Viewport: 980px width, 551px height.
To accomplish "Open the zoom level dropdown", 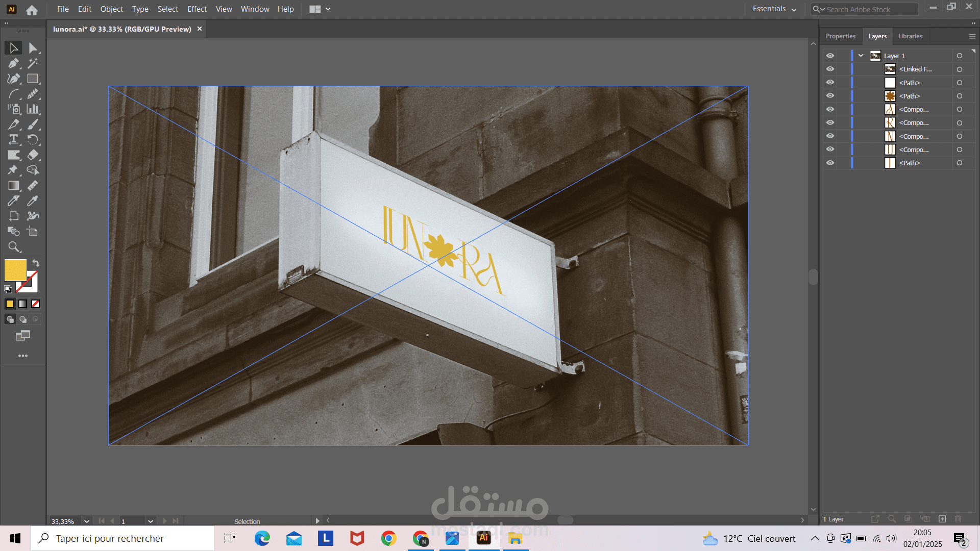I will tap(87, 521).
